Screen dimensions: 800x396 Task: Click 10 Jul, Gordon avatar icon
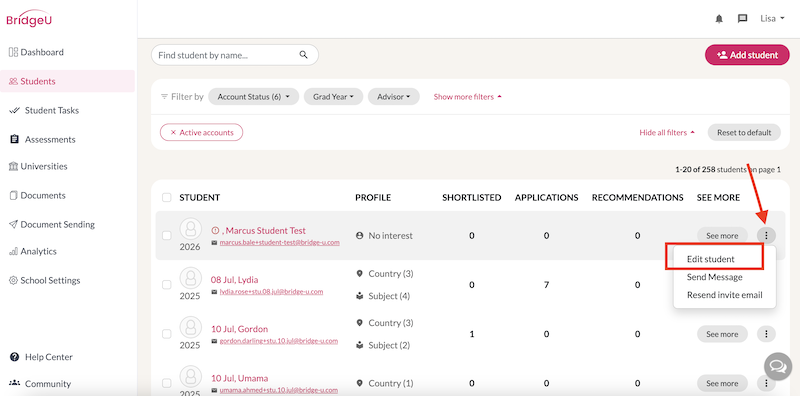point(190,327)
